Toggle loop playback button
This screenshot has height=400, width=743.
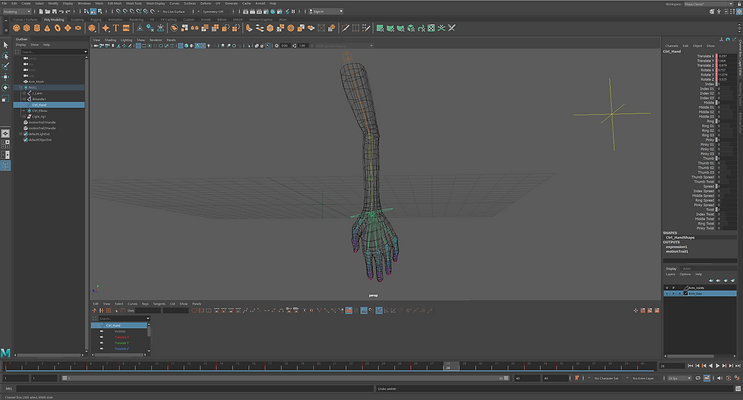(x=698, y=378)
